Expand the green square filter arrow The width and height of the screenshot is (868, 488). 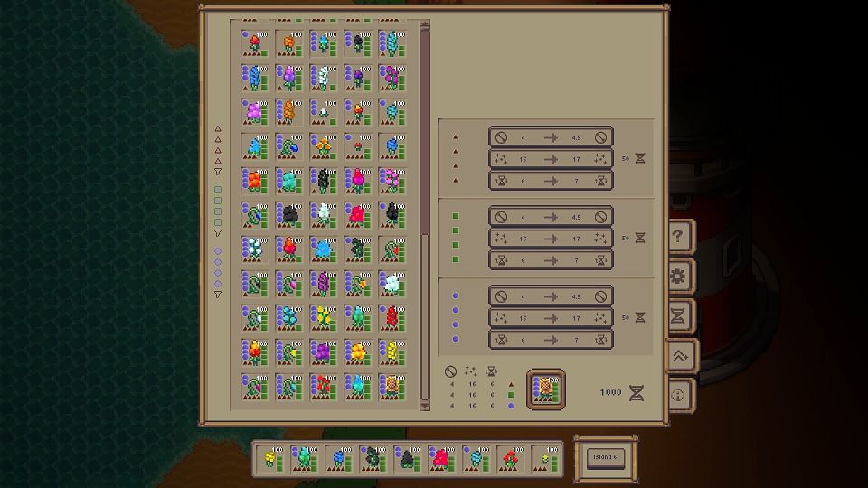[218, 233]
